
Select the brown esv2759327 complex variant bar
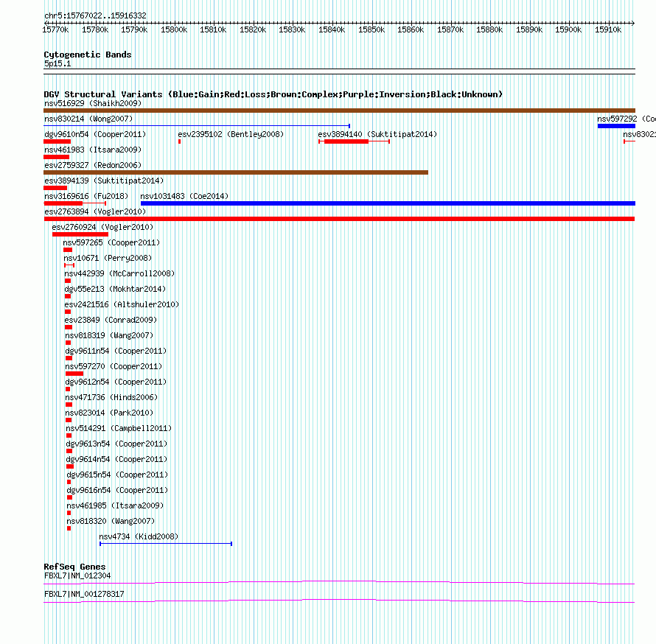[x=236, y=172]
